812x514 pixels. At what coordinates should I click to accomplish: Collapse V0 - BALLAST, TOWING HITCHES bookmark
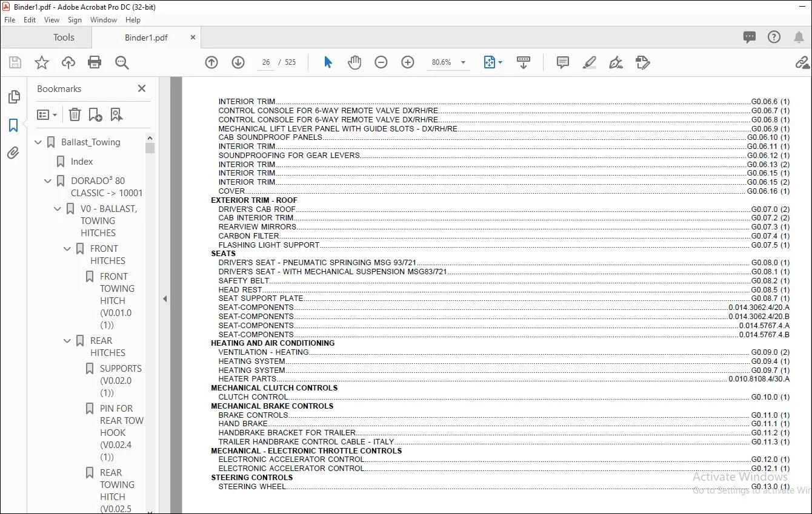click(58, 209)
